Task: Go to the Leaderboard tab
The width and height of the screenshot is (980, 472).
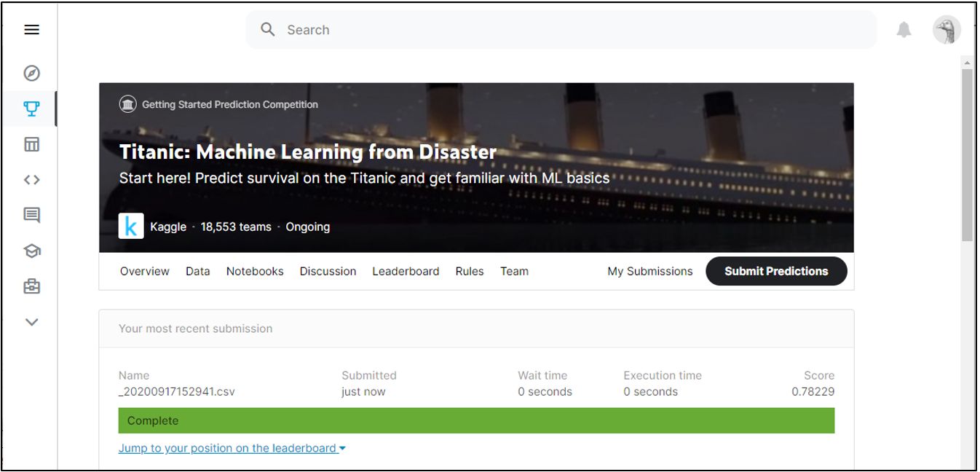Action: click(x=406, y=271)
